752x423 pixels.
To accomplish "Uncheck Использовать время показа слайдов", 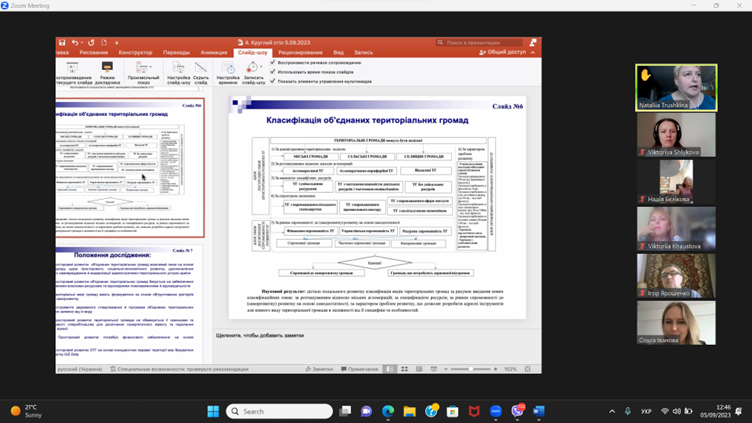I will pos(273,72).
